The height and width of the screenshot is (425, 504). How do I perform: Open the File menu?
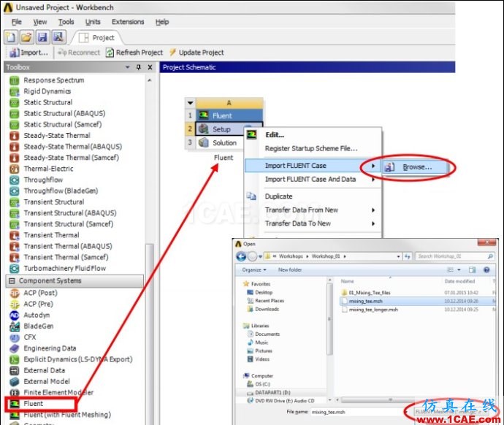[x=16, y=22]
